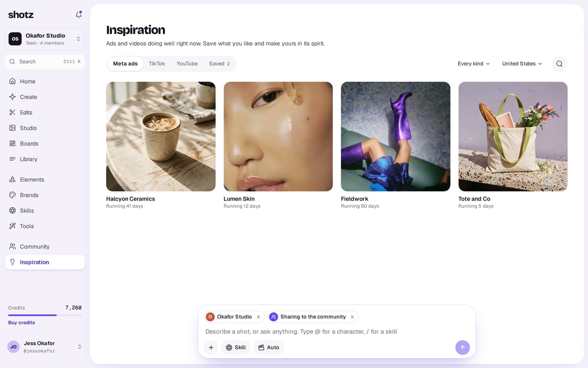Expand the Okafor Studio team switcher
Viewport: 588px width, 368px height.
coord(45,39)
